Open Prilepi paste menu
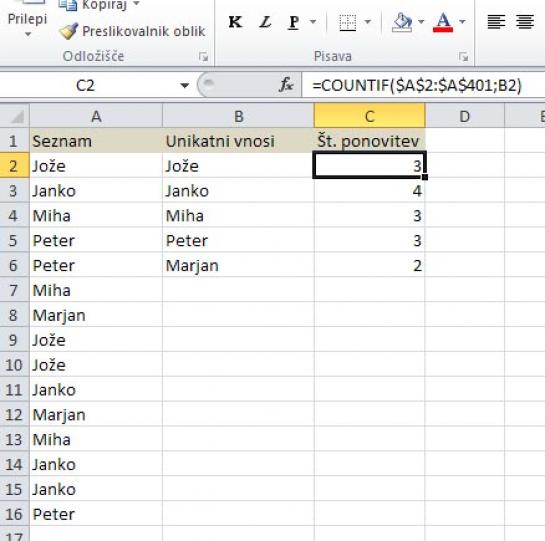The image size is (545, 541). pos(27,23)
